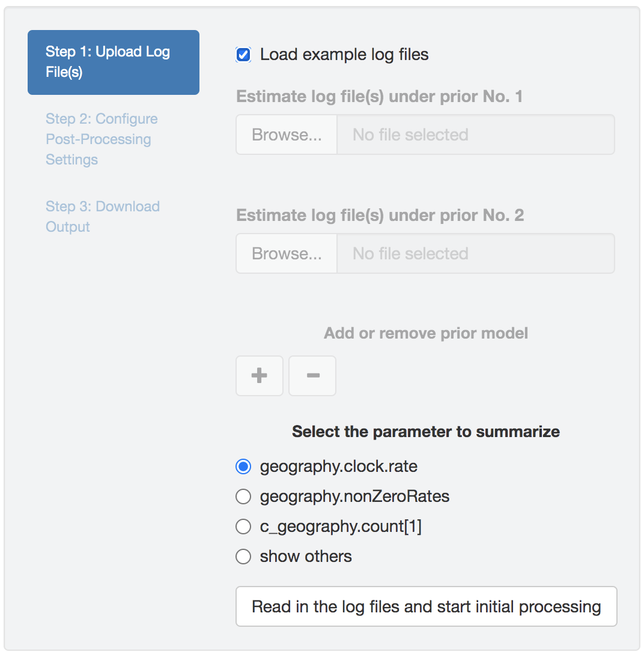The height and width of the screenshot is (658, 644).
Task: Open Step 1: Upload Log File(s) tab
Action: (113, 62)
